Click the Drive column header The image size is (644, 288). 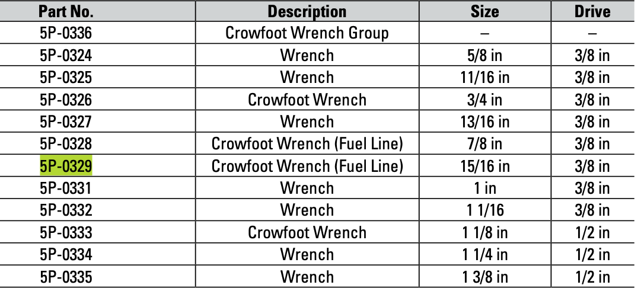(592, 11)
